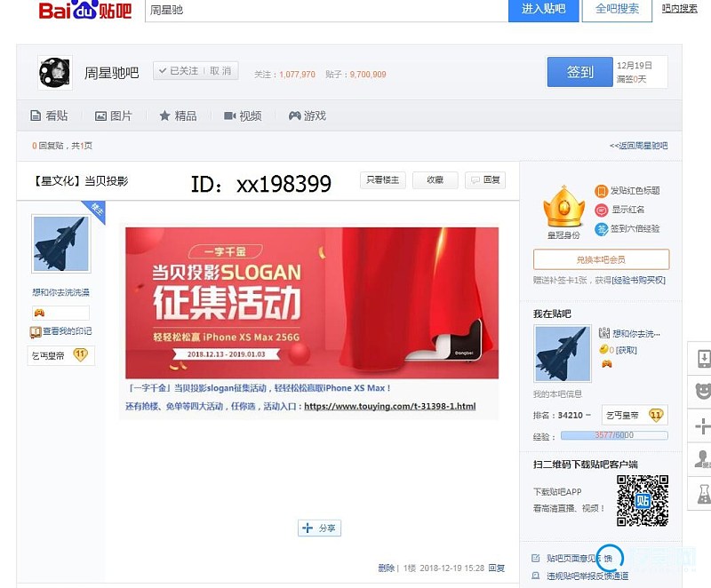Viewport: 711px width, 588px height.
Task: Click the [获取] link
Action: pyautogui.click(x=627, y=350)
